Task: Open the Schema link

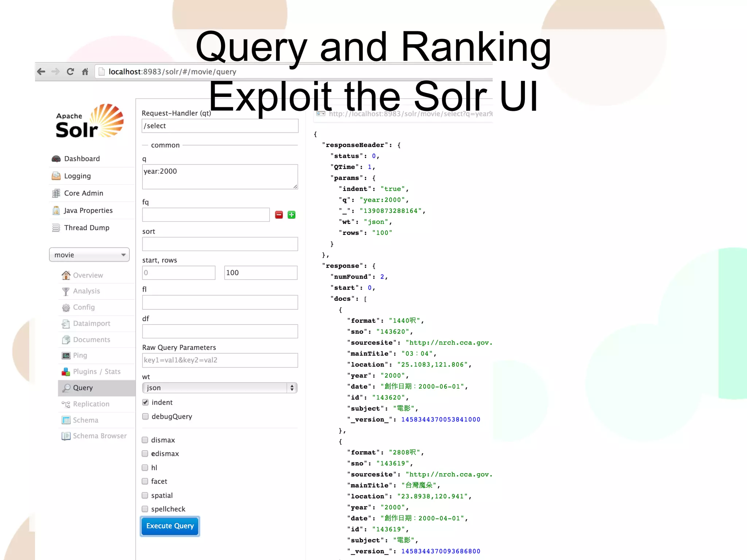Action: [x=86, y=420]
